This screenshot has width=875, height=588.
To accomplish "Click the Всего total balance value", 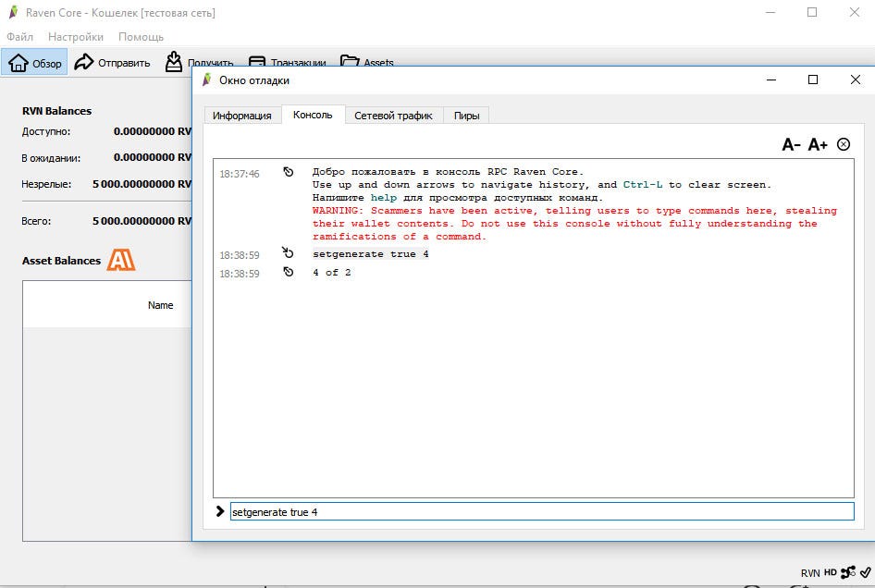I will tap(142, 221).
